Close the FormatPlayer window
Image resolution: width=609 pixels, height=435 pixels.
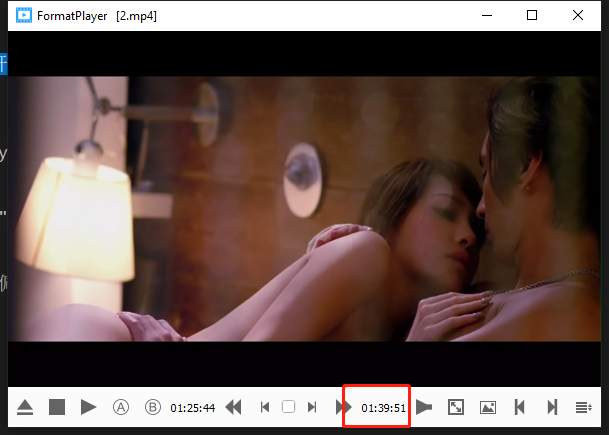[578, 15]
